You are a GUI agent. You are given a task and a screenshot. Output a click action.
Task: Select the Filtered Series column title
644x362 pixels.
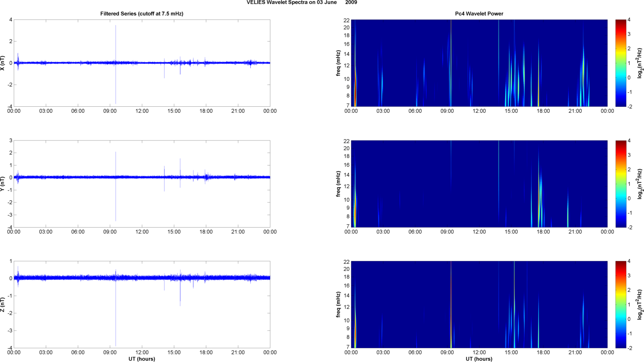click(142, 14)
